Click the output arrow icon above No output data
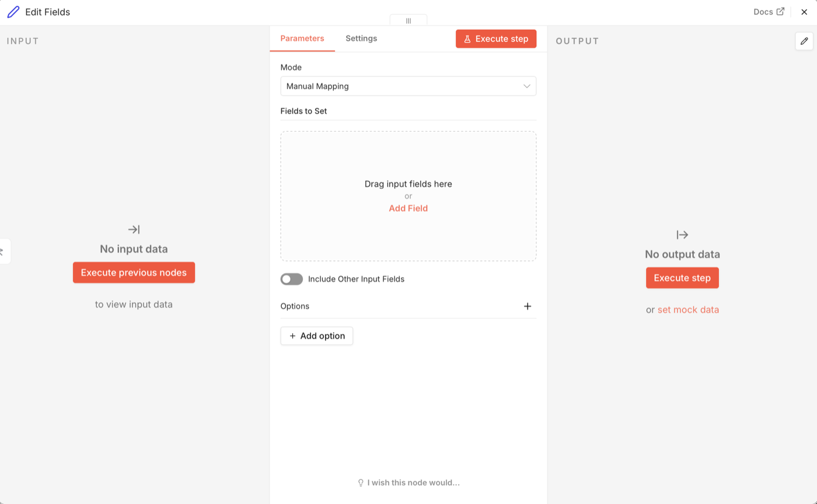Screen dimensions: 817x504 coord(682,235)
